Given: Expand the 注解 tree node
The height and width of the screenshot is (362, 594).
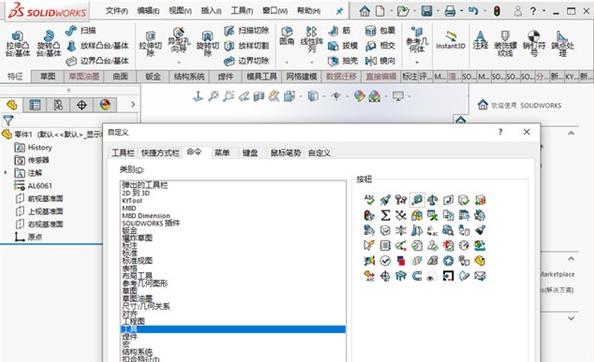Looking at the screenshot, I should (5, 173).
